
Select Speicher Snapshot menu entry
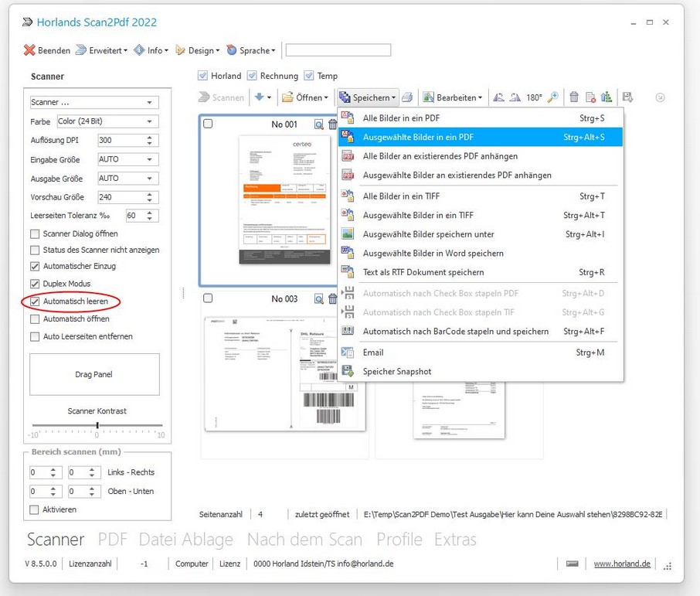click(x=481, y=372)
